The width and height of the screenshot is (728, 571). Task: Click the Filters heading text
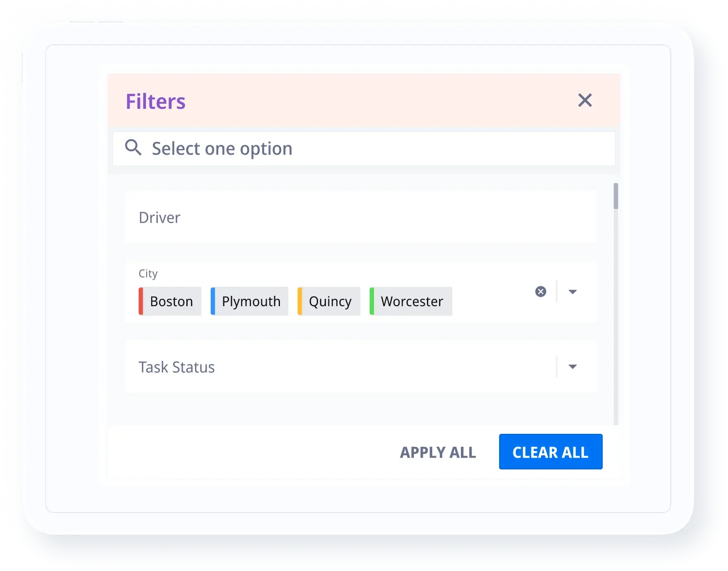pyautogui.click(x=155, y=101)
